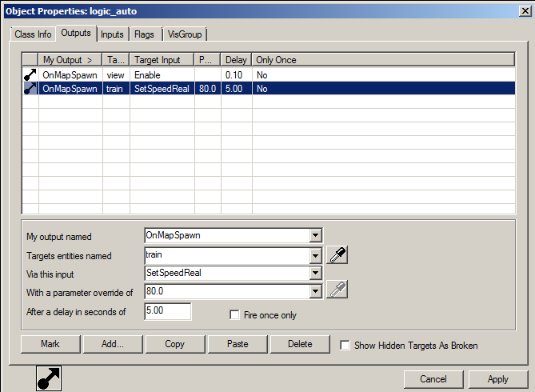Open the Targets entities named dropdown
Screen dimensions: 535x392
(x=315, y=255)
